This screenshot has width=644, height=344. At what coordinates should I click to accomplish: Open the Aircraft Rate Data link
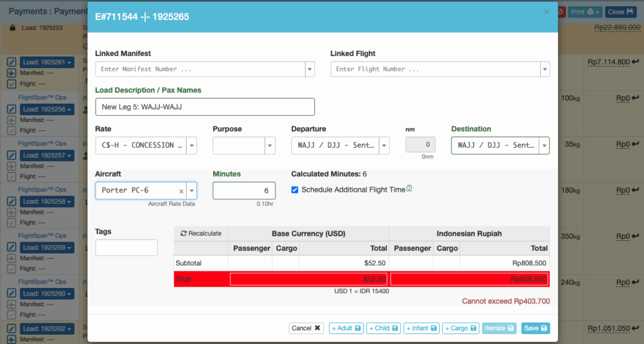[172, 204]
